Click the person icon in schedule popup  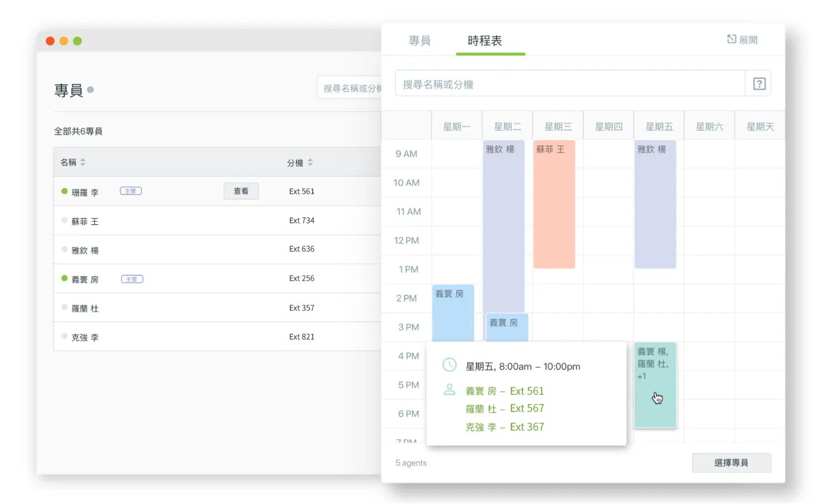(449, 390)
